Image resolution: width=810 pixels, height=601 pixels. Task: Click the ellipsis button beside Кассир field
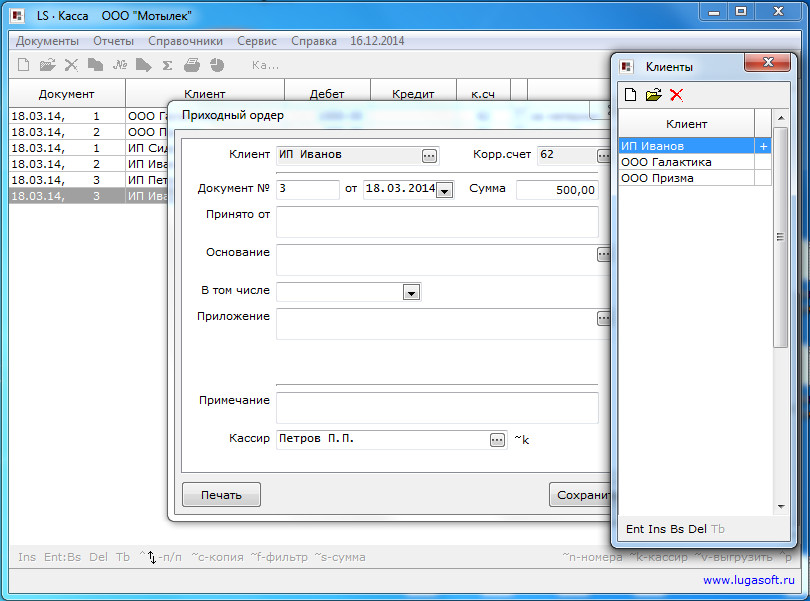coord(497,439)
